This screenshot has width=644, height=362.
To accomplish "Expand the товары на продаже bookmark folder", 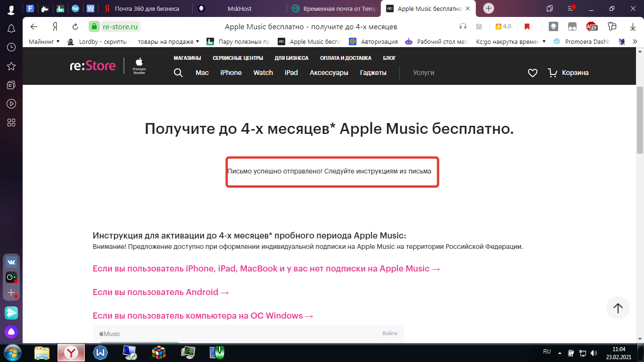I will 168,41.
